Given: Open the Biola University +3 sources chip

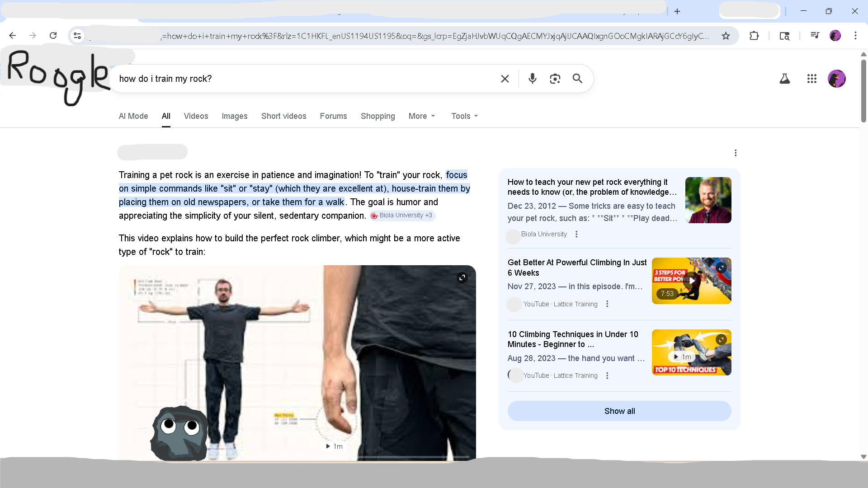Looking at the screenshot, I should click(402, 216).
